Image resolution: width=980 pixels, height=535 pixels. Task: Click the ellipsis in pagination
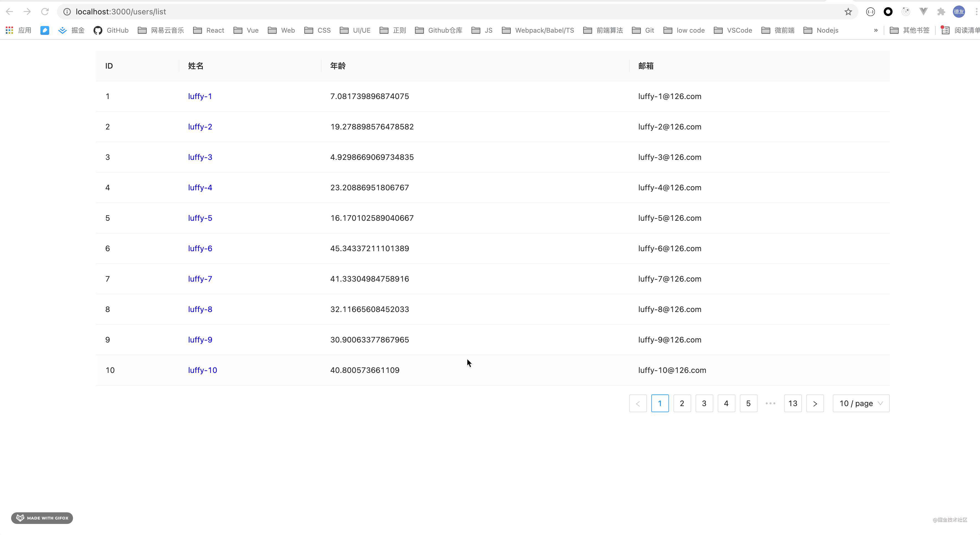771,402
